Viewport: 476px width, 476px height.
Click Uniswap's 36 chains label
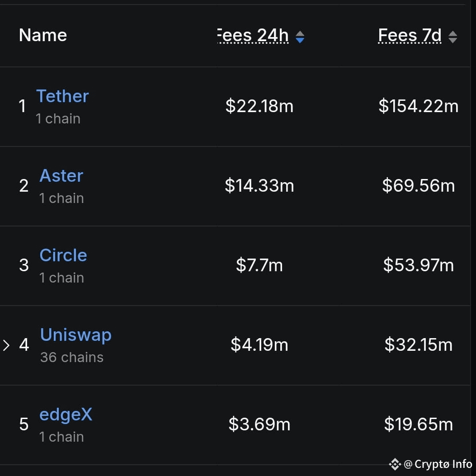point(71,357)
